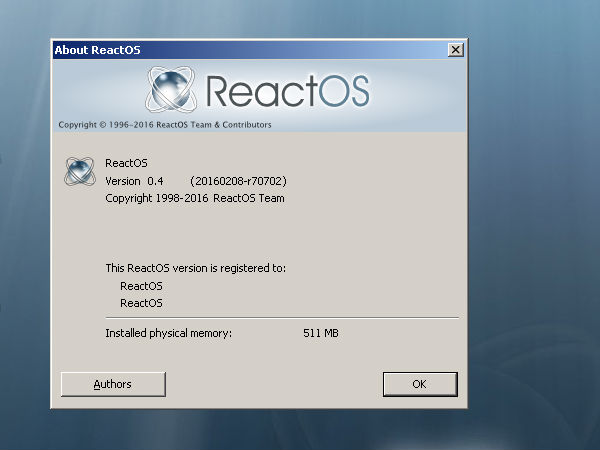Close the About ReactOS dialog
The width and height of the screenshot is (600, 450).
click(456, 49)
